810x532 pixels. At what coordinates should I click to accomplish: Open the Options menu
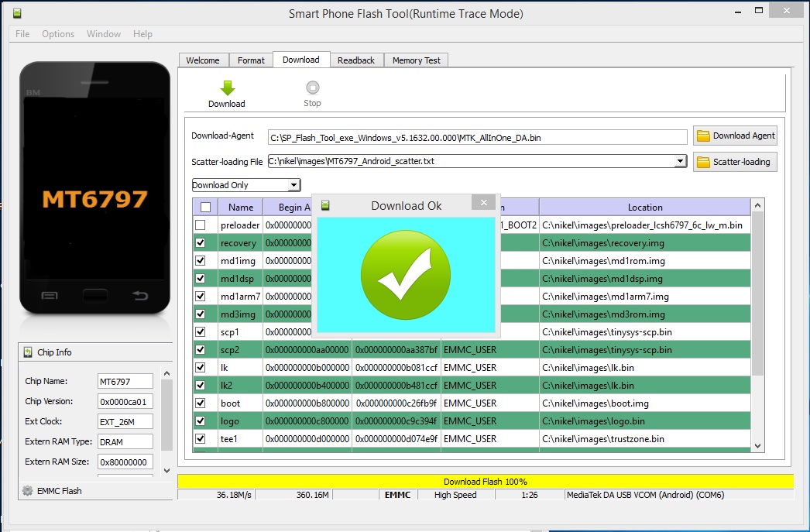click(x=58, y=34)
